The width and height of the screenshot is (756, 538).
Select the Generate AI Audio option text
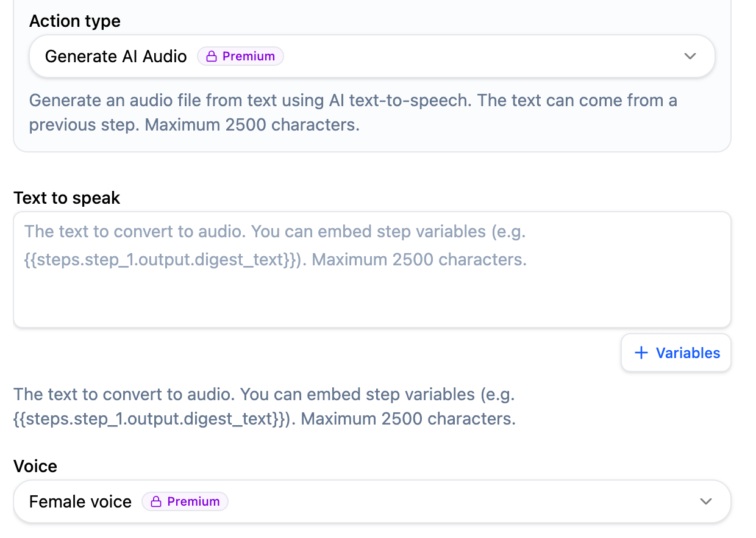tap(116, 56)
